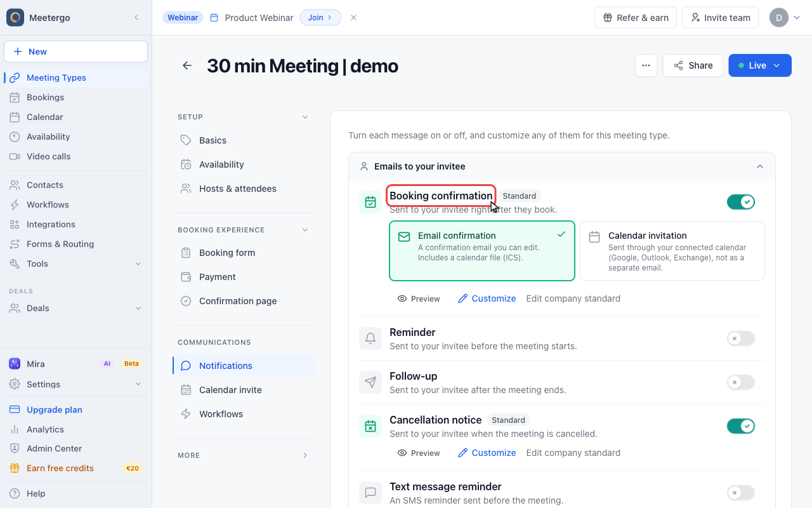
Task: Collapse the SETUP section
Action: pos(305,117)
